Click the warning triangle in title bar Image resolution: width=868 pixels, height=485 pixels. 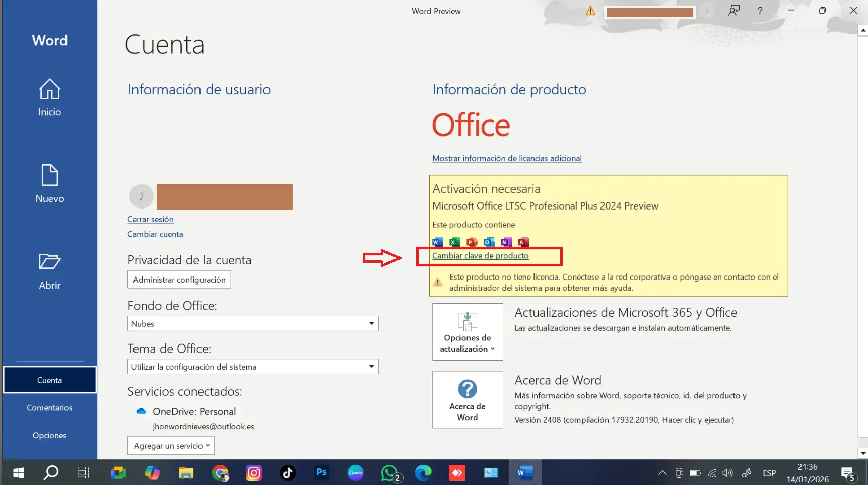click(590, 11)
